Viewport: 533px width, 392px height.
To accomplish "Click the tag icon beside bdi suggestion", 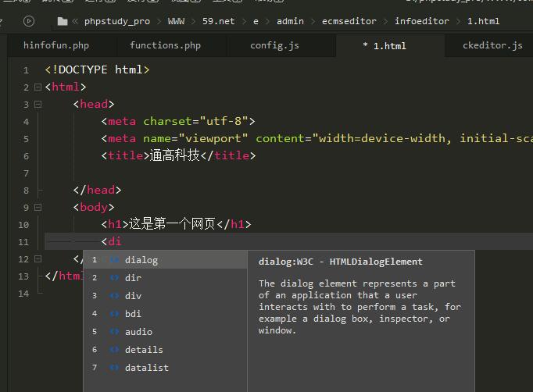I will click(x=114, y=314).
